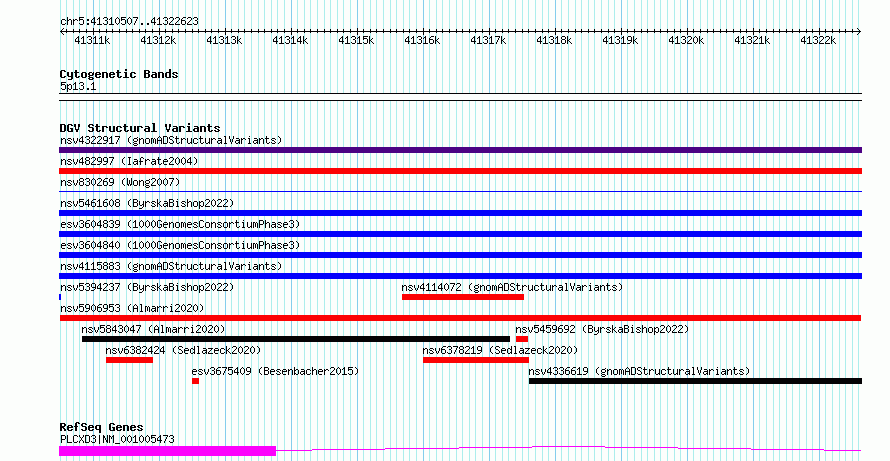Select the nsv5843047 Almarri2020 black bar
The height and width of the screenshot is (461, 890).
coord(296,339)
